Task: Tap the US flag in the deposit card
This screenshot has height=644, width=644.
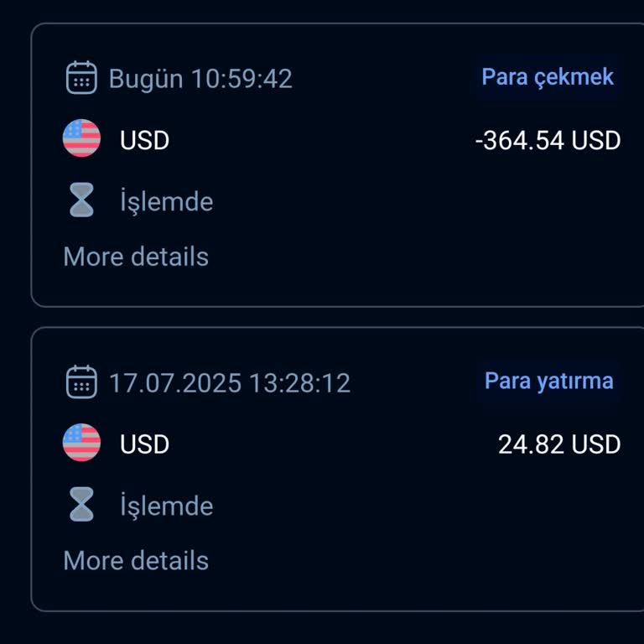Action: tap(81, 444)
